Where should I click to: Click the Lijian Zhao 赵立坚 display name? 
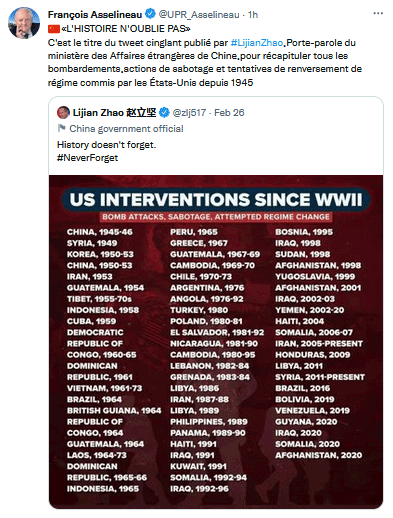(x=114, y=113)
